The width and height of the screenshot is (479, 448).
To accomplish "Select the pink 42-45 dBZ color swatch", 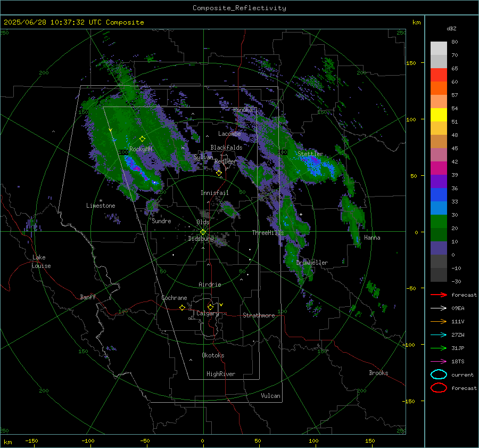I will 439,155.
